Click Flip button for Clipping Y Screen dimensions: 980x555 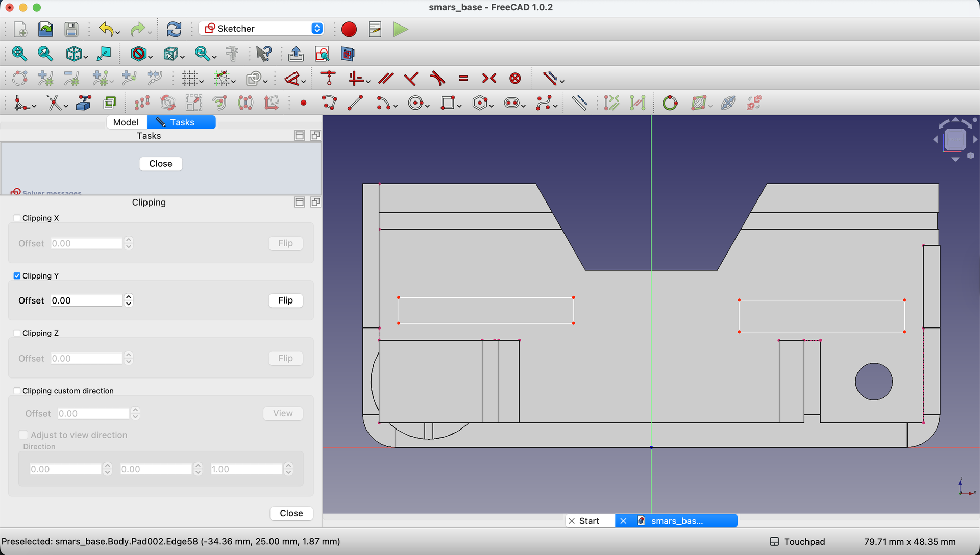pyautogui.click(x=285, y=300)
